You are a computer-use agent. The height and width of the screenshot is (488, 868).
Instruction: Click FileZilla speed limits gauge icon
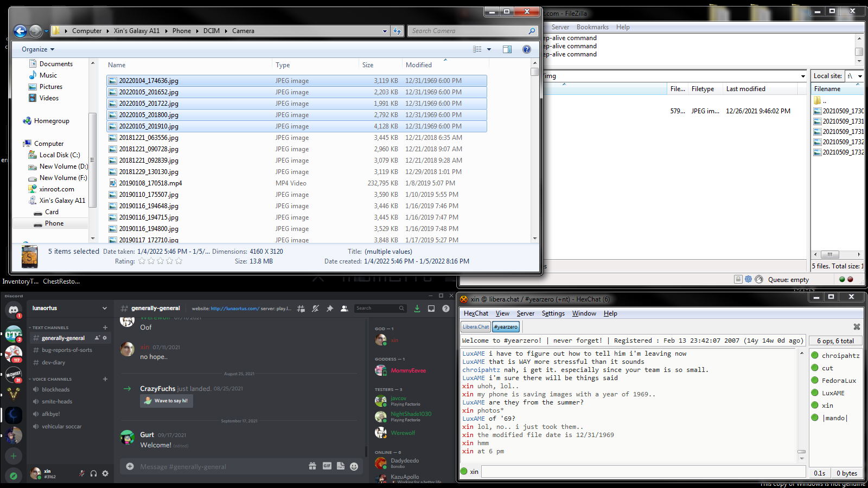(x=759, y=279)
